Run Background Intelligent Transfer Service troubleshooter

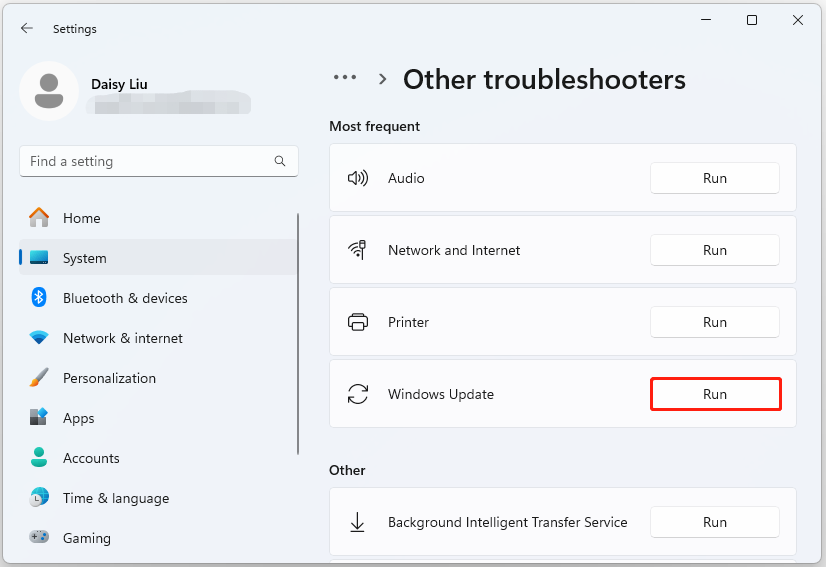(x=714, y=522)
